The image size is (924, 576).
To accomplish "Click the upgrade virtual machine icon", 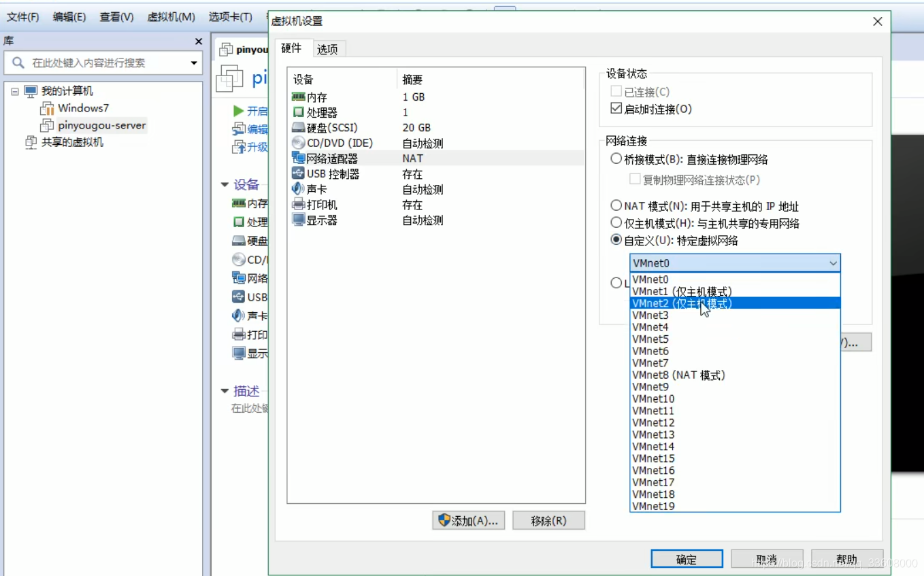I will pyautogui.click(x=238, y=147).
